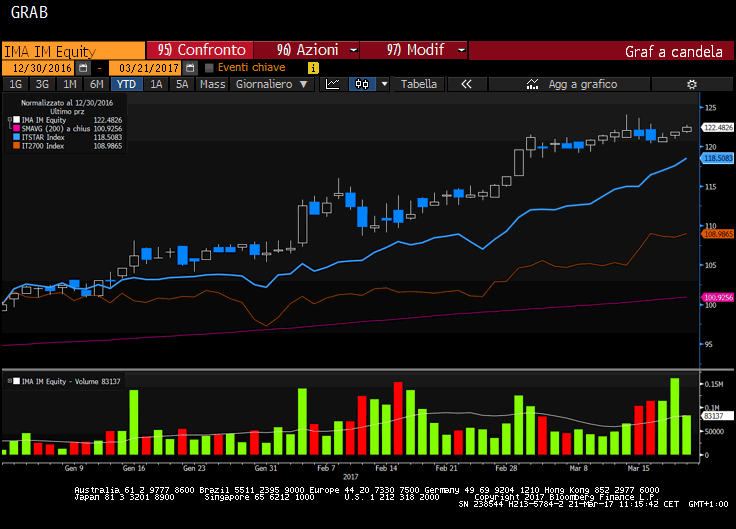736x529 pixels.
Task: Toggle the 6M time range
Action: coord(96,85)
